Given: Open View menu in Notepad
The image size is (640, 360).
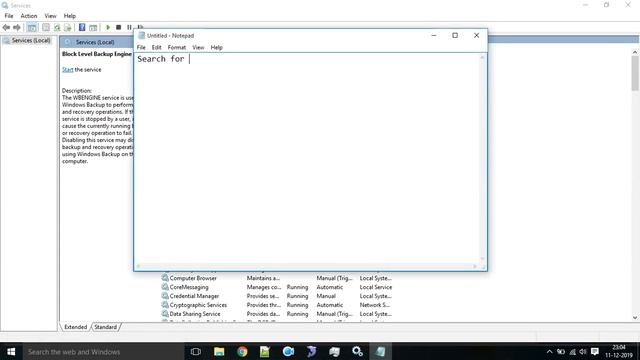Looking at the screenshot, I should (198, 47).
